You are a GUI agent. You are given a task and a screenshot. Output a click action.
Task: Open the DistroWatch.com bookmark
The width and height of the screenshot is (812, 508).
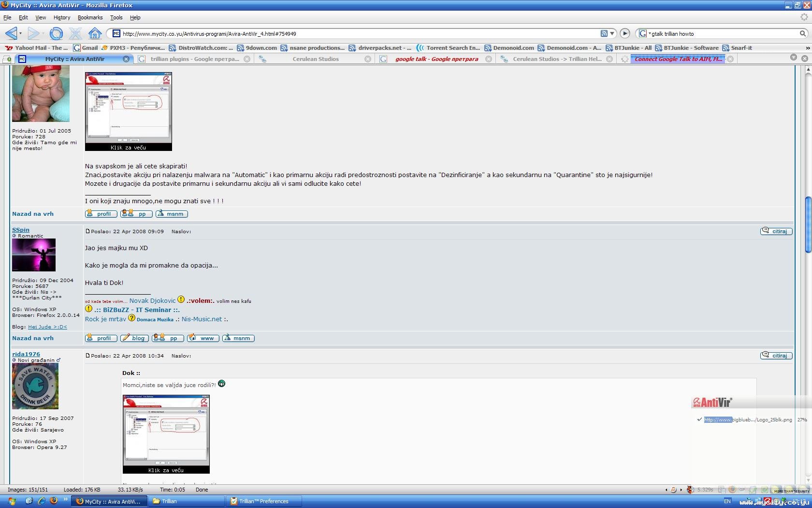pyautogui.click(x=201, y=48)
